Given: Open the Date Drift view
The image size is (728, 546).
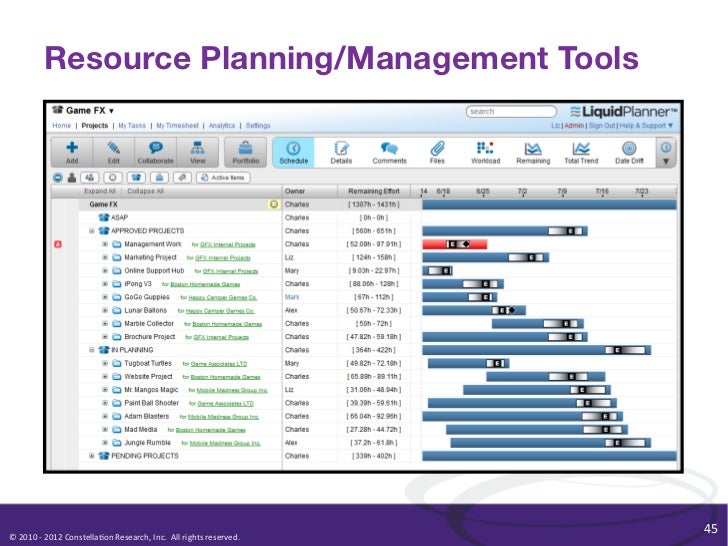Looking at the screenshot, I should pyautogui.click(x=629, y=152).
